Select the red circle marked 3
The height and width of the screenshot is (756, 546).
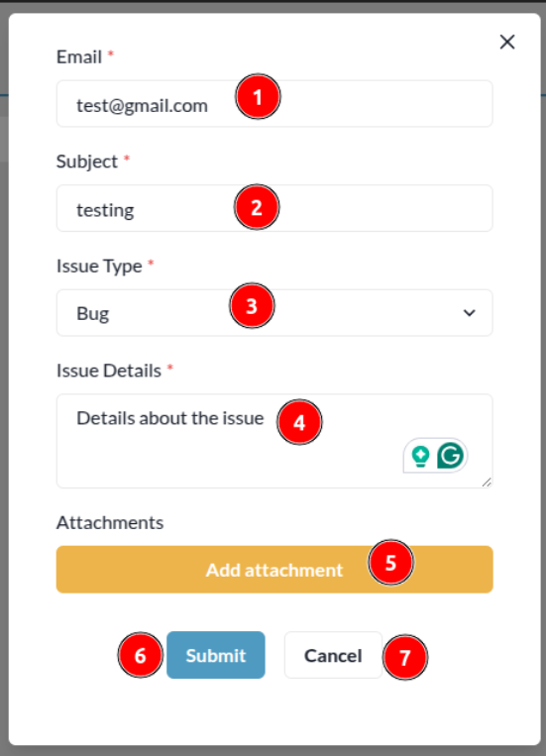[x=252, y=306]
